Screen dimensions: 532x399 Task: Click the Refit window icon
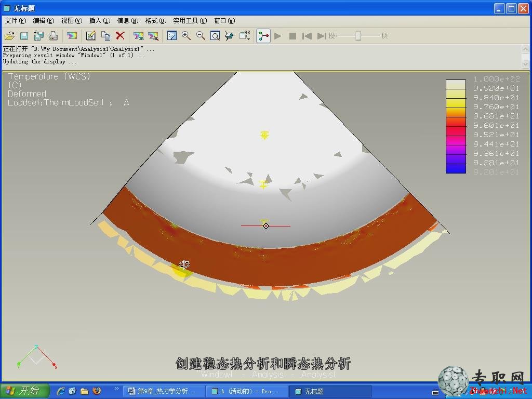click(x=215, y=36)
